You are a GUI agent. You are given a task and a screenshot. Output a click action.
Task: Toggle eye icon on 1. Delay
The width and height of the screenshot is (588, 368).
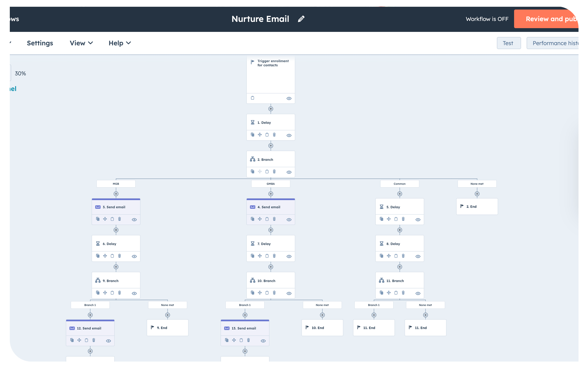(289, 135)
